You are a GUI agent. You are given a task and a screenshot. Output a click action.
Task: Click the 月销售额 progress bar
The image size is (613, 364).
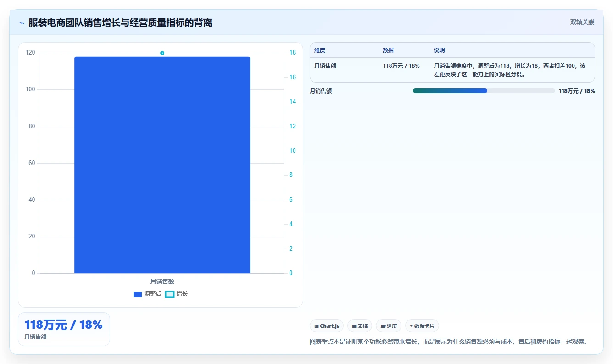coord(484,91)
